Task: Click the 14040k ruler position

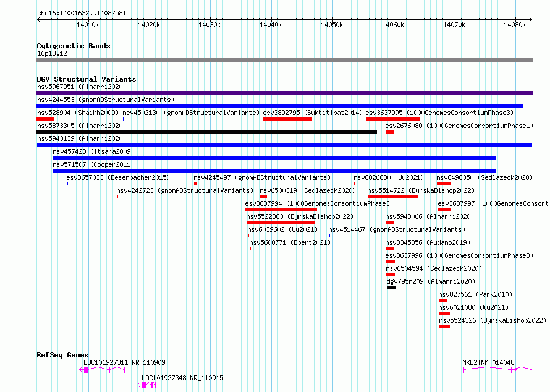Action: pos(271,25)
